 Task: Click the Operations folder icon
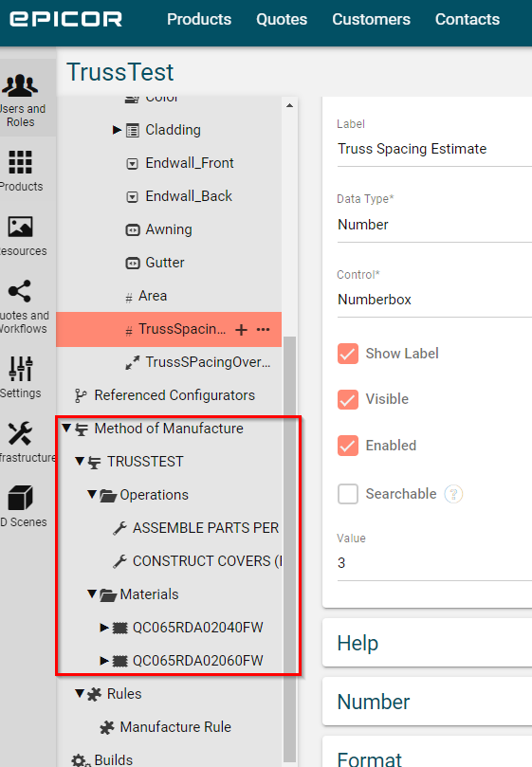click(108, 496)
